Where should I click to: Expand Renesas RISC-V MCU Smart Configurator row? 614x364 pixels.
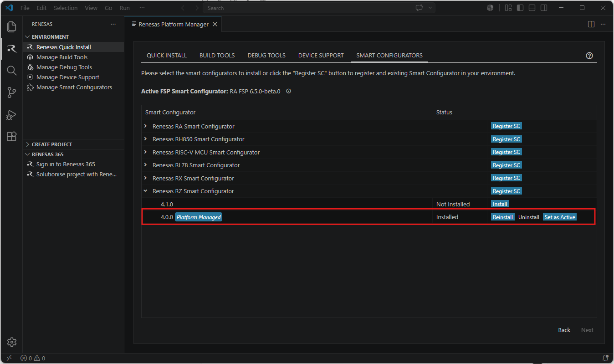[x=145, y=152]
